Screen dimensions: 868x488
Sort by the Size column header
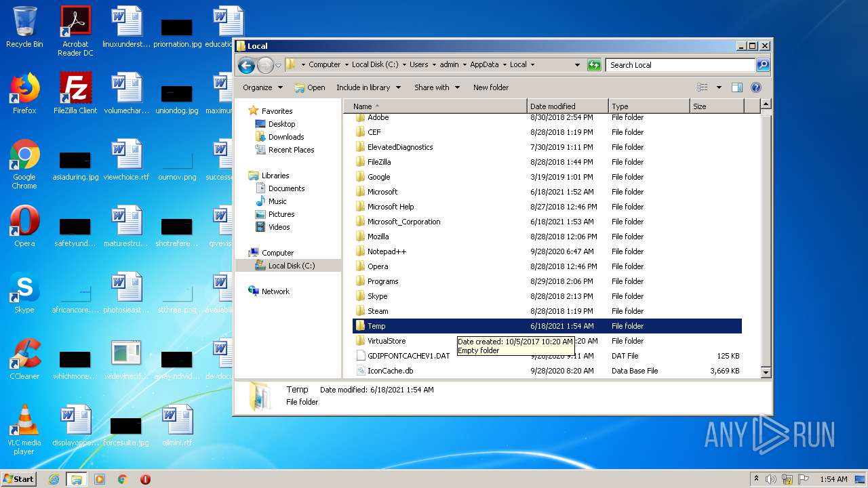coord(717,106)
